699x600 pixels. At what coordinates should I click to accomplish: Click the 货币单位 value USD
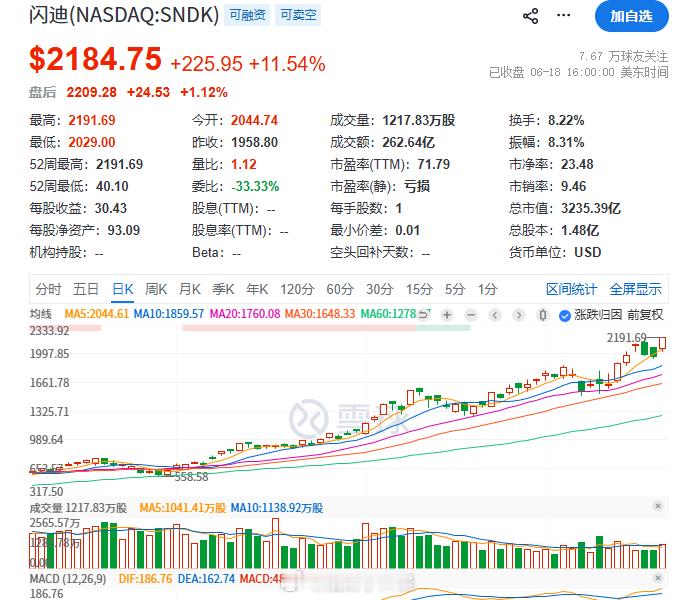point(588,253)
